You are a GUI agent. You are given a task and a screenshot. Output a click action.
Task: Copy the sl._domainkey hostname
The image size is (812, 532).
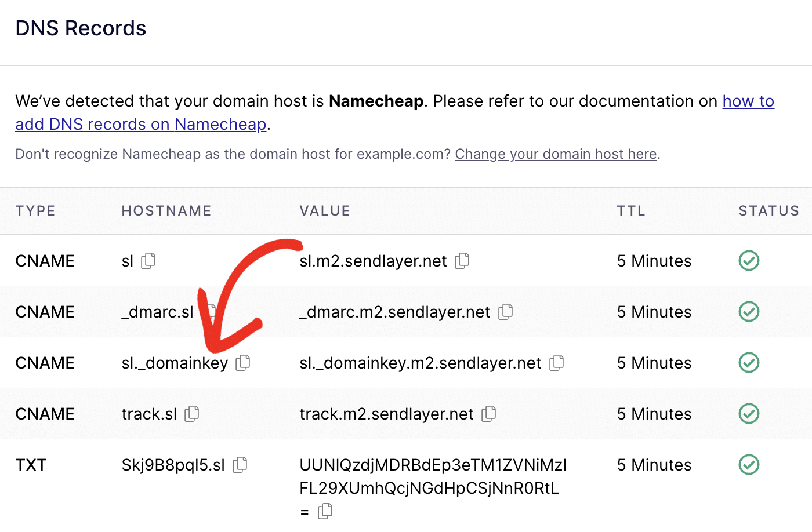click(242, 363)
